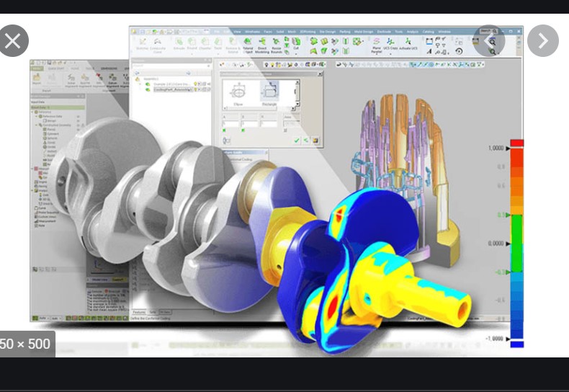Image resolution: width=569 pixels, height=392 pixels.
Task: Close the image viewer with X button
Action: 13,41
